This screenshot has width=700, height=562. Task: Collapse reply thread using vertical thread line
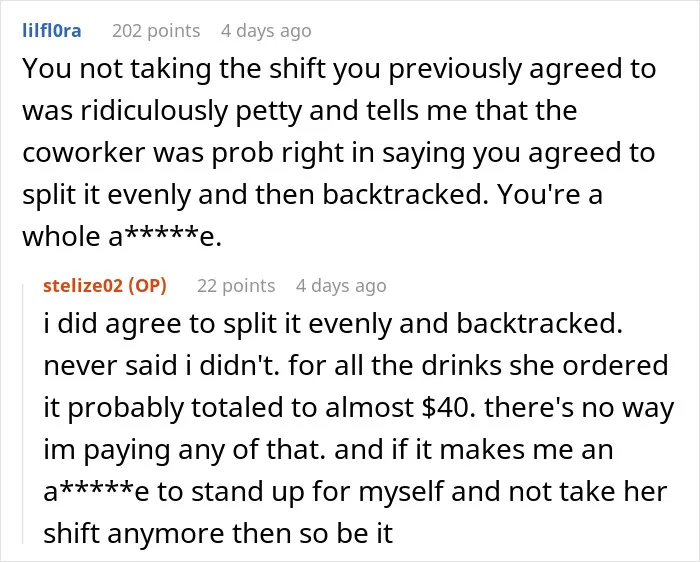click(23, 413)
